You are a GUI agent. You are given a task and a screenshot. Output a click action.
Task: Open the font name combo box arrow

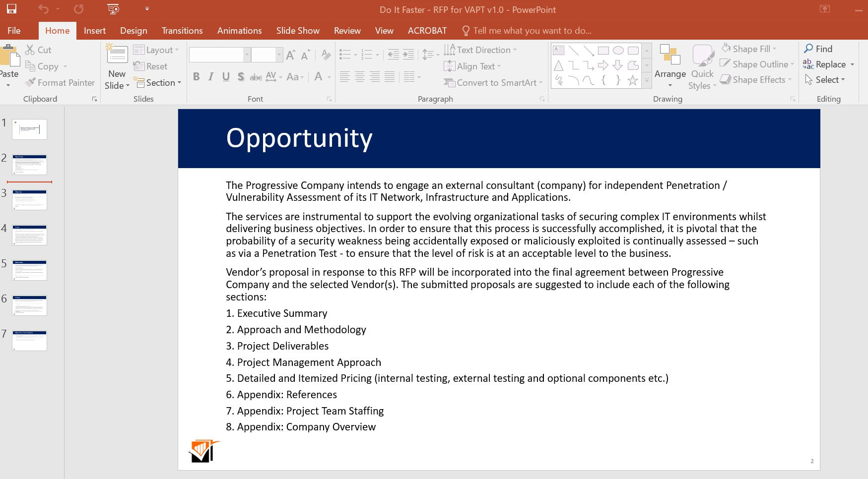point(247,55)
